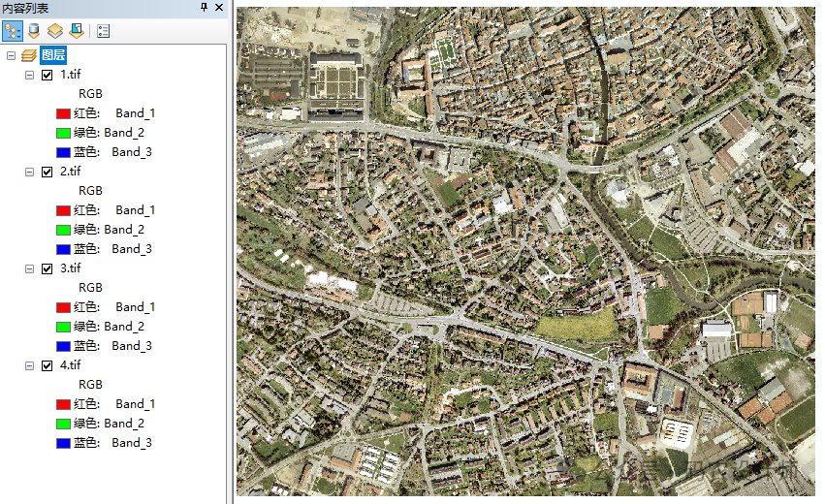Toggle visibility of the 2.tif layer
The width and height of the screenshot is (825, 504).
tap(48, 172)
